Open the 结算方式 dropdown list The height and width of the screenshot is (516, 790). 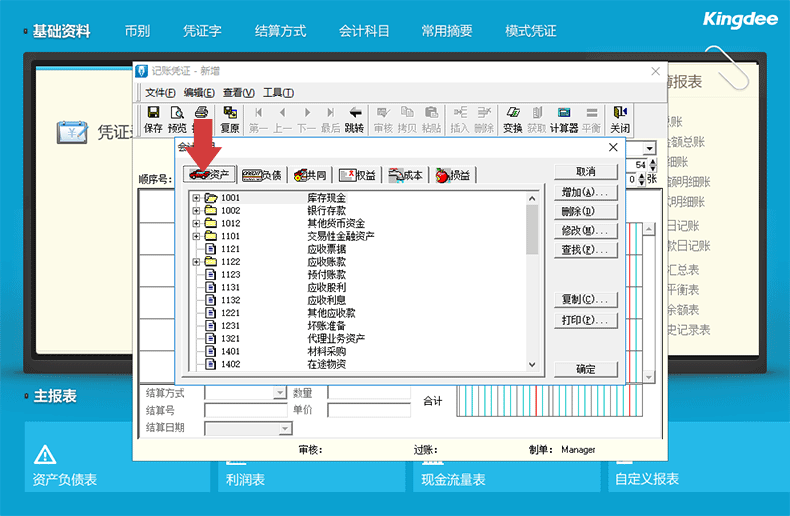pos(280,394)
